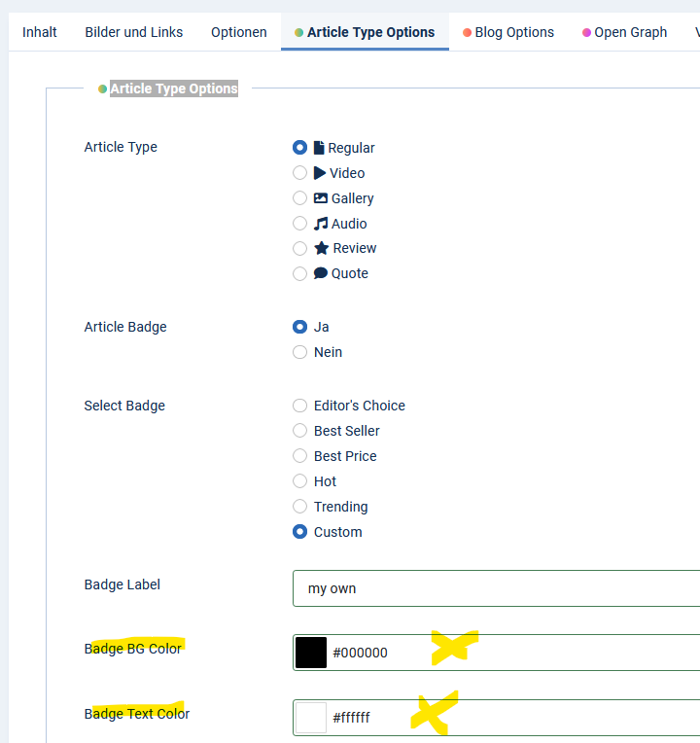Switch to the Blog Options tab
700x743 pixels.
[508, 32]
